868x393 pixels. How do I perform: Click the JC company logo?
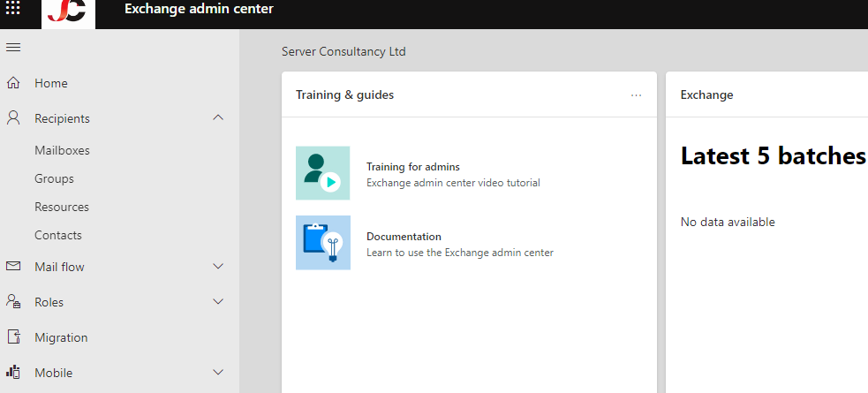tap(68, 12)
